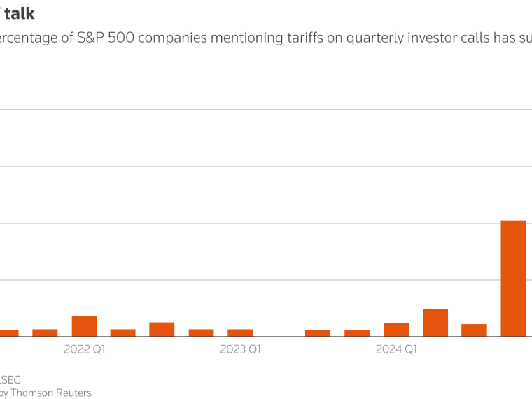Click the bar immediately right of the 2022 Q1 bar

(123, 332)
